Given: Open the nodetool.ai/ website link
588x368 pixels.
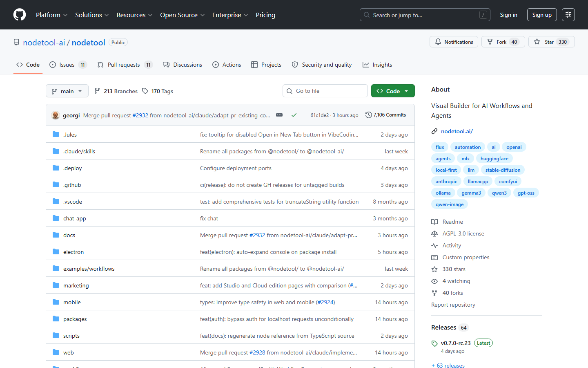Looking at the screenshot, I should tap(457, 131).
